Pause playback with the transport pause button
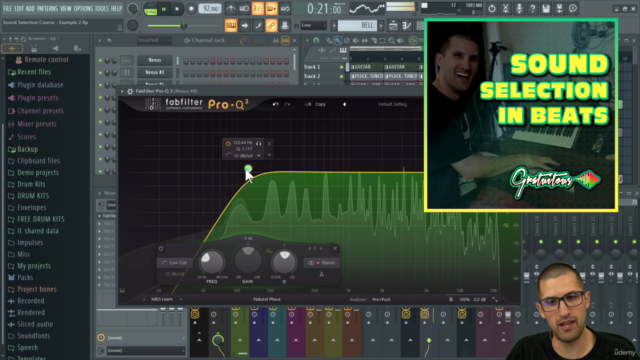The image size is (640, 360). pos(164,9)
